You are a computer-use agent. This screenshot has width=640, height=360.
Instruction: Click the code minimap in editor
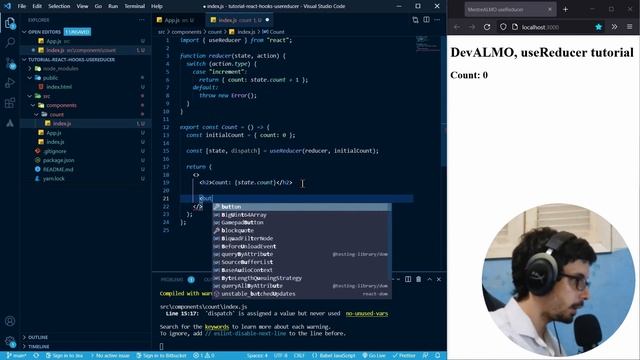click(427, 44)
